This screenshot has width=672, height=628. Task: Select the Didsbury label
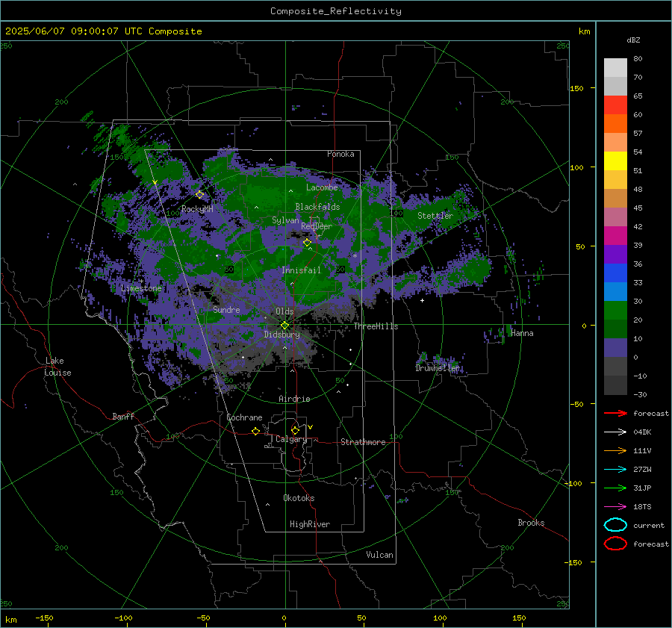[281, 335]
